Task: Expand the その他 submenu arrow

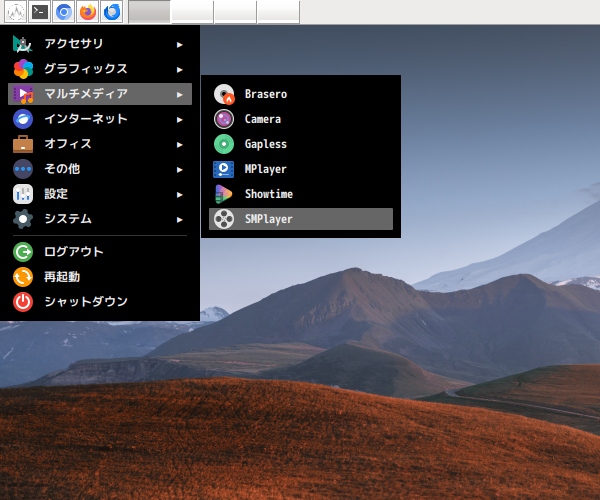Action: click(x=179, y=170)
